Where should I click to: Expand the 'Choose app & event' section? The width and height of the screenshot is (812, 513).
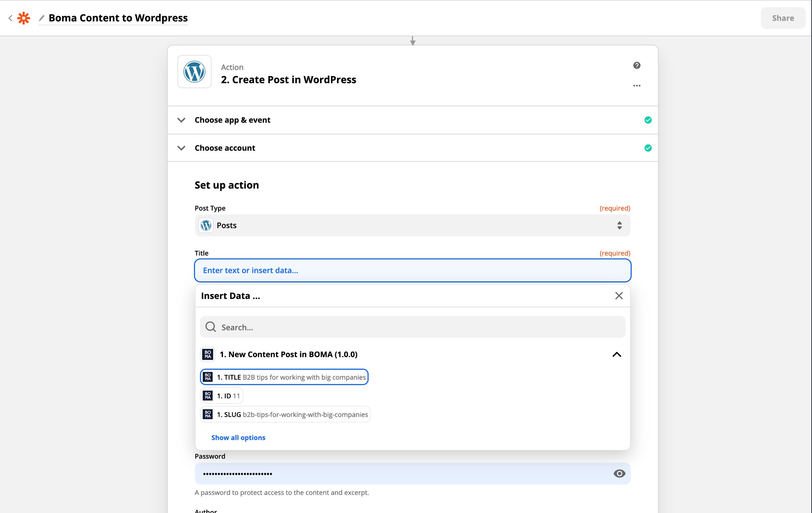pyautogui.click(x=412, y=120)
